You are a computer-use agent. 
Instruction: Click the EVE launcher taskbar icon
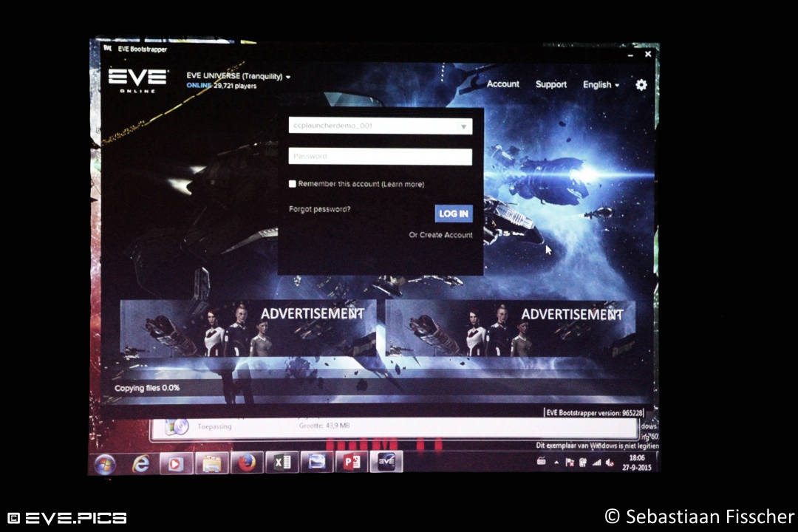386,461
